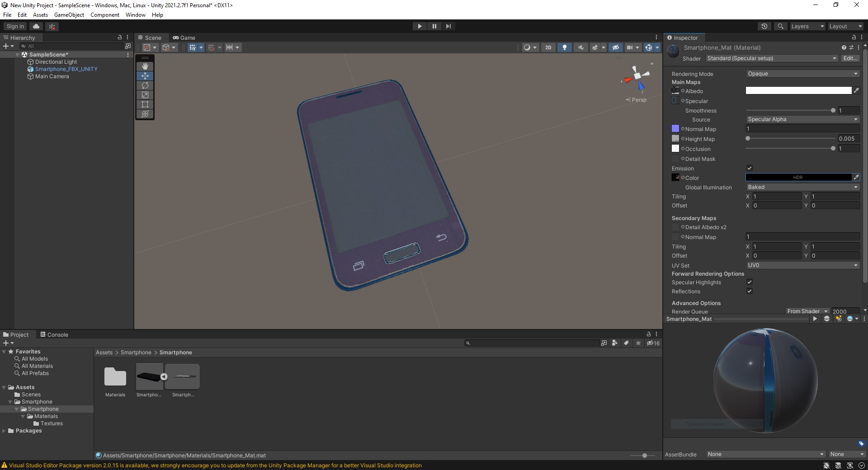Toggle scene lighting bulb icon
Screen dimensions: 868x470
coord(564,47)
